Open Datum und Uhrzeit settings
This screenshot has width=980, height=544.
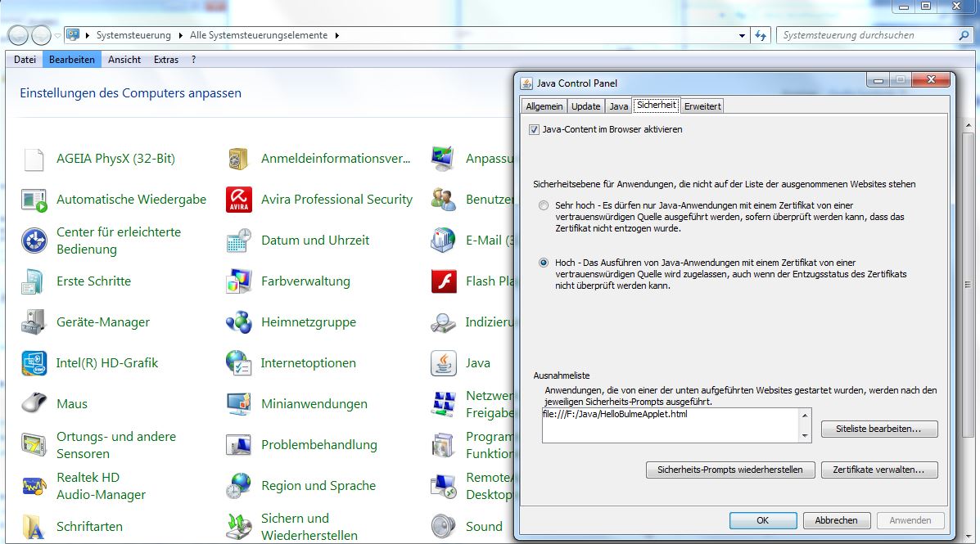click(x=314, y=240)
